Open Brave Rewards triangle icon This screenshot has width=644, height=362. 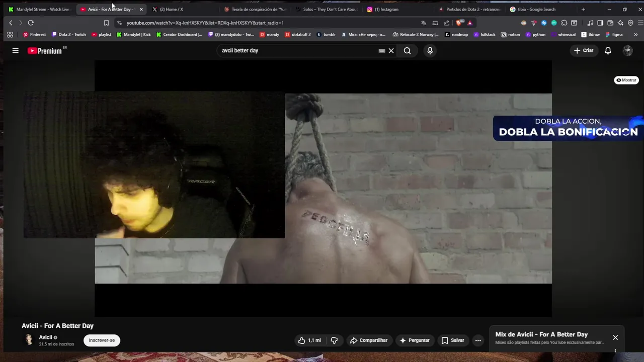point(469,23)
